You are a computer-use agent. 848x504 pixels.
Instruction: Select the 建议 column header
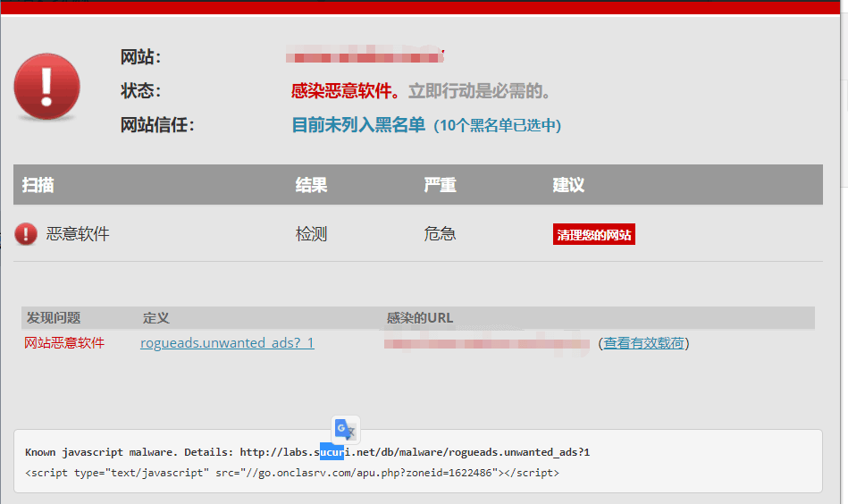click(x=568, y=185)
